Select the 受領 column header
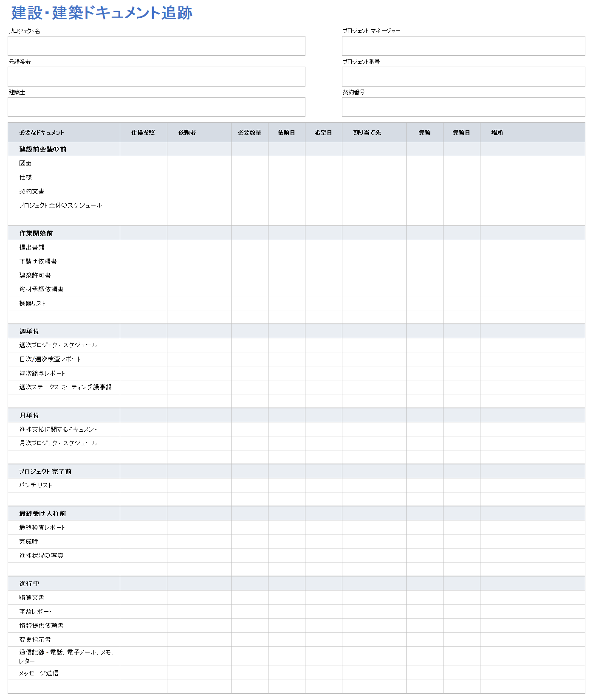Viewport: 593px width, 700px height. pyautogui.click(x=425, y=132)
